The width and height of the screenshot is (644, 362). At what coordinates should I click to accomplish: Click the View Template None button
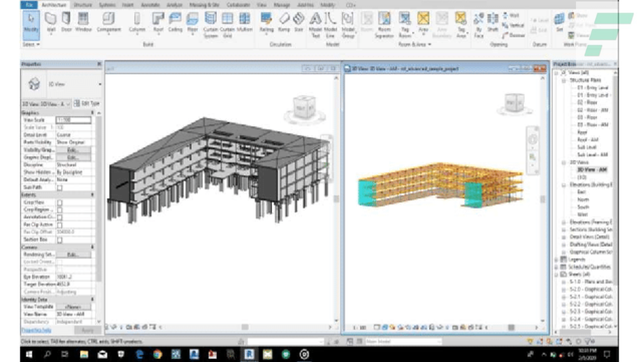(73, 307)
